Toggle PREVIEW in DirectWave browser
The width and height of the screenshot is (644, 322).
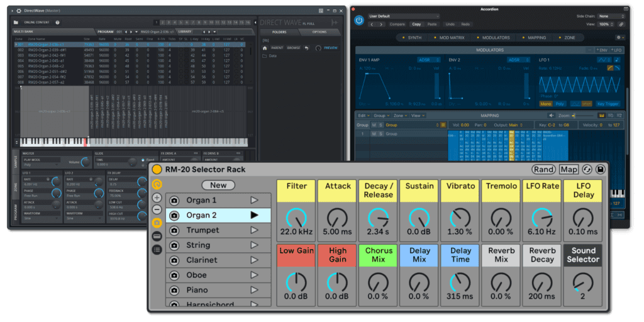coord(331,48)
